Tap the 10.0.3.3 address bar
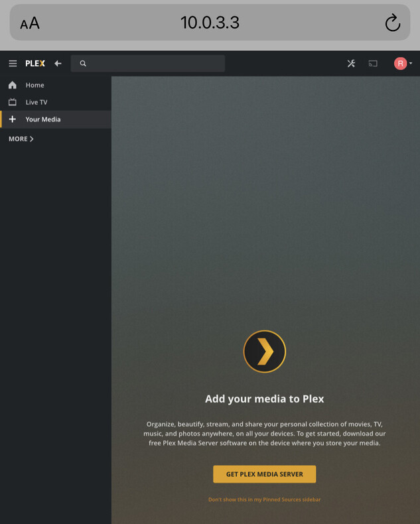The height and width of the screenshot is (524, 420). click(x=210, y=23)
